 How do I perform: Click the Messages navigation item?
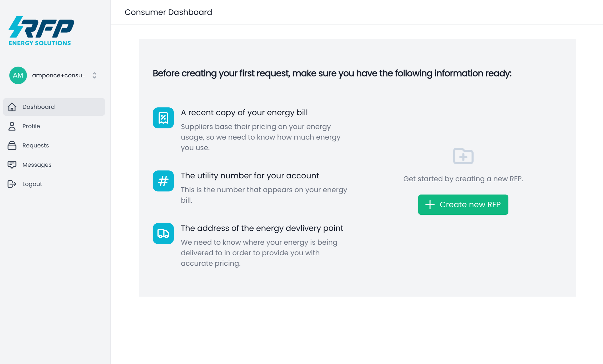(36, 164)
